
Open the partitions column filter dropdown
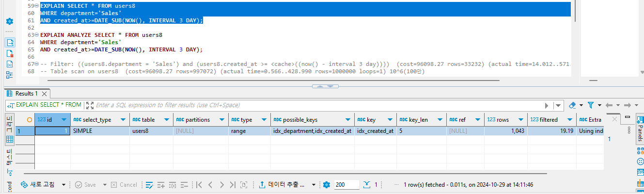(x=223, y=120)
